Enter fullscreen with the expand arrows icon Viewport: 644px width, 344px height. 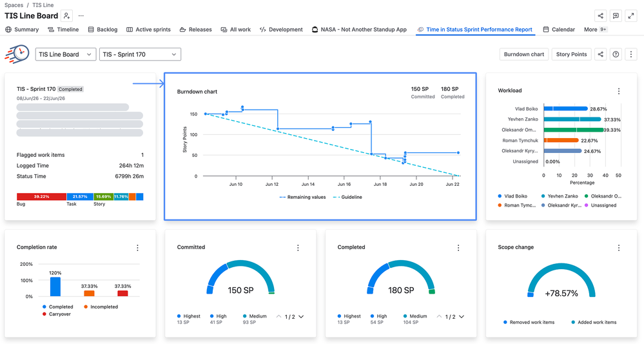coord(631,16)
